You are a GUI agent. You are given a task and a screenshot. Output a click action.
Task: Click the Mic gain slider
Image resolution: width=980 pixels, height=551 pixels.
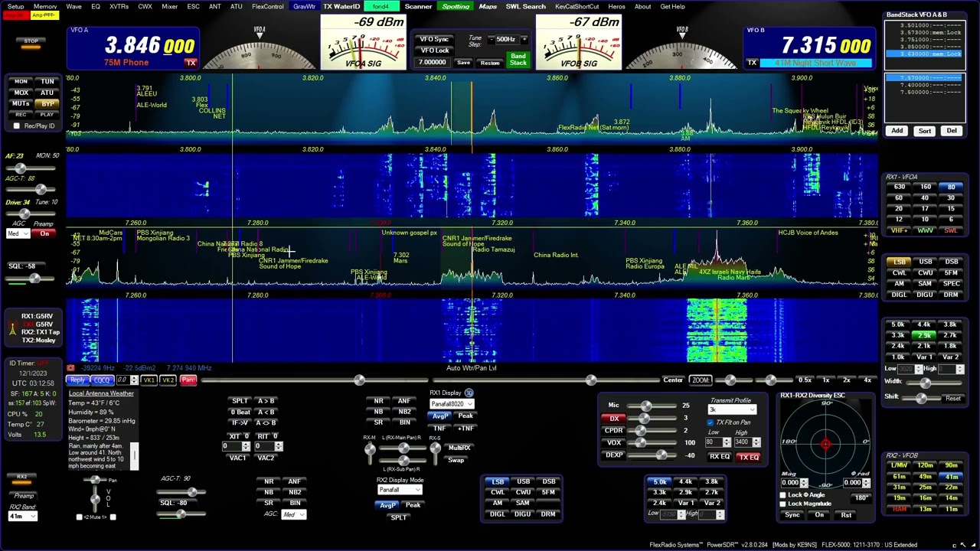click(652, 406)
